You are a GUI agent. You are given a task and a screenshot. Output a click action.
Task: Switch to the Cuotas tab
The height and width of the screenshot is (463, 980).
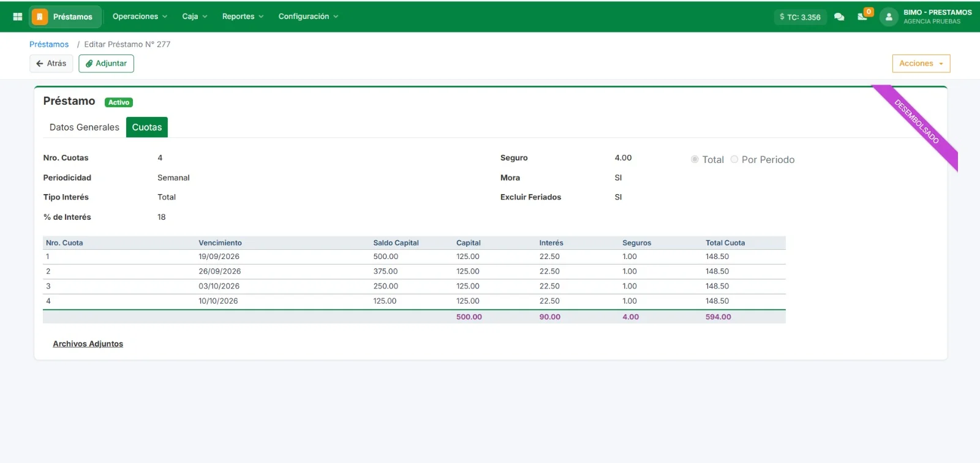[x=147, y=127]
